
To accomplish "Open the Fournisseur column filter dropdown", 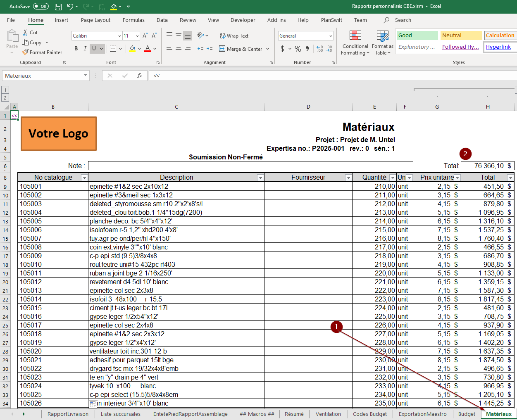I will (x=348, y=178).
